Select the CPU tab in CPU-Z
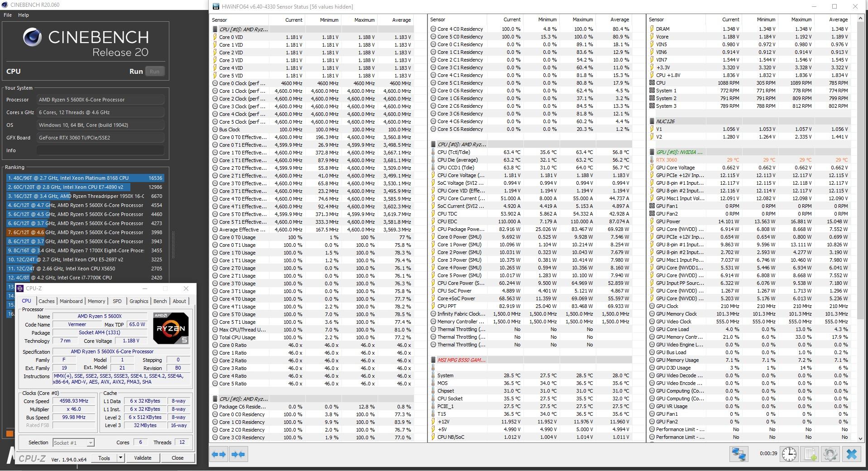The height and width of the screenshot is (471, 868). pos(27,301)
